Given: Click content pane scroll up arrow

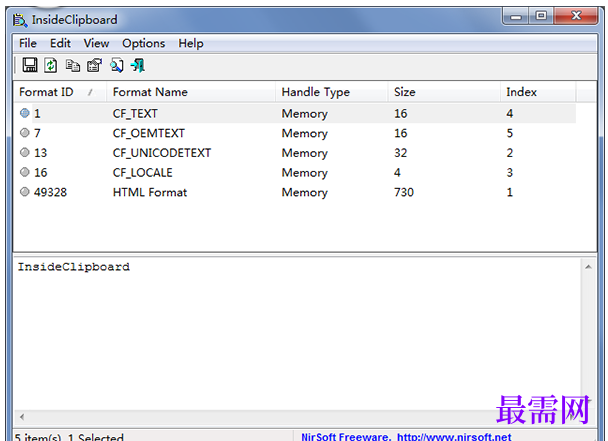Looking at the screenshot, I should click(588, 267).
